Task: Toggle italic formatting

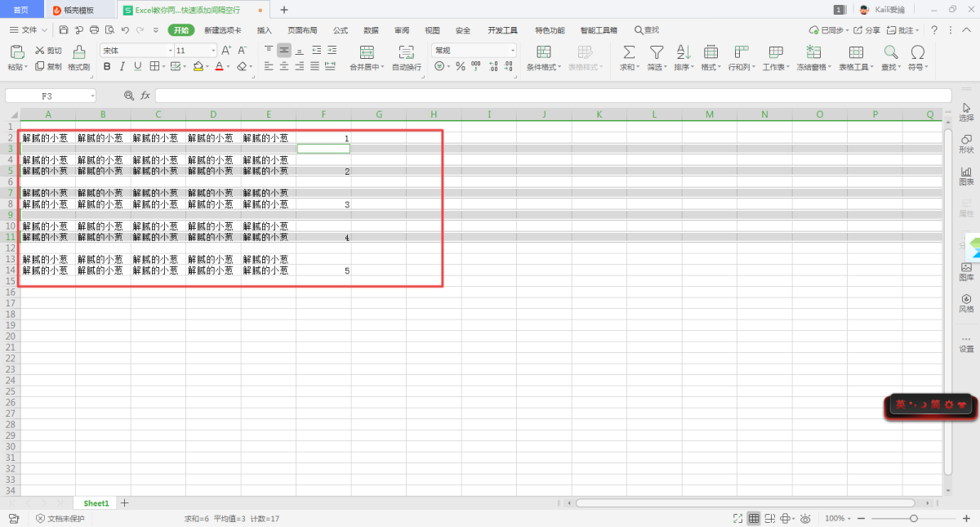Action: point(122,67)
